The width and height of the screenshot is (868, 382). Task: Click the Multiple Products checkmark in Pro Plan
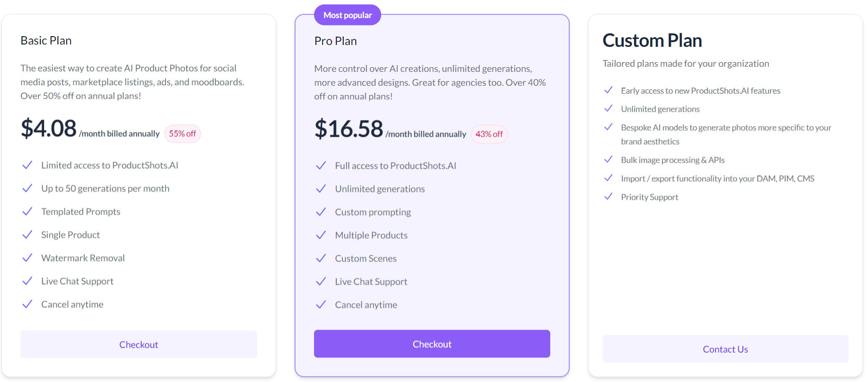click(x=321, y=235)
